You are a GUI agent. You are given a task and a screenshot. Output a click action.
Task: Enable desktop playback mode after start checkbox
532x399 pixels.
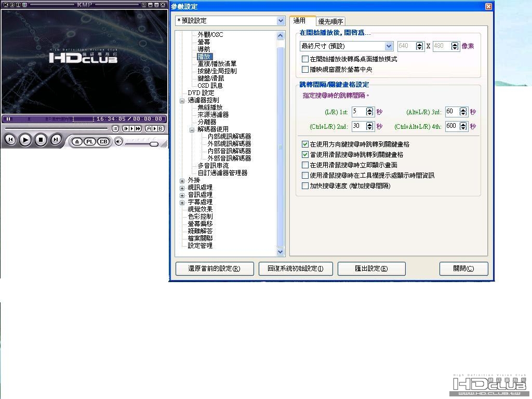(x=305, y=59)
